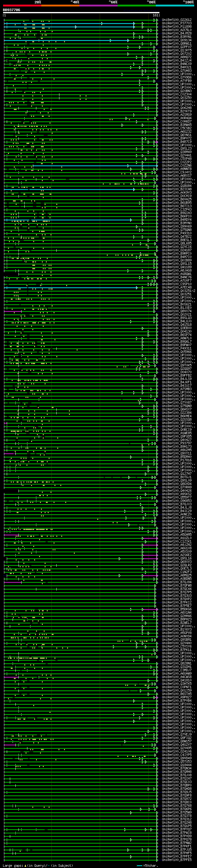Select the UniRef100_C1ZIK1 entry
197x868 pixels.
pyautogui.click(x=177, y=542)
